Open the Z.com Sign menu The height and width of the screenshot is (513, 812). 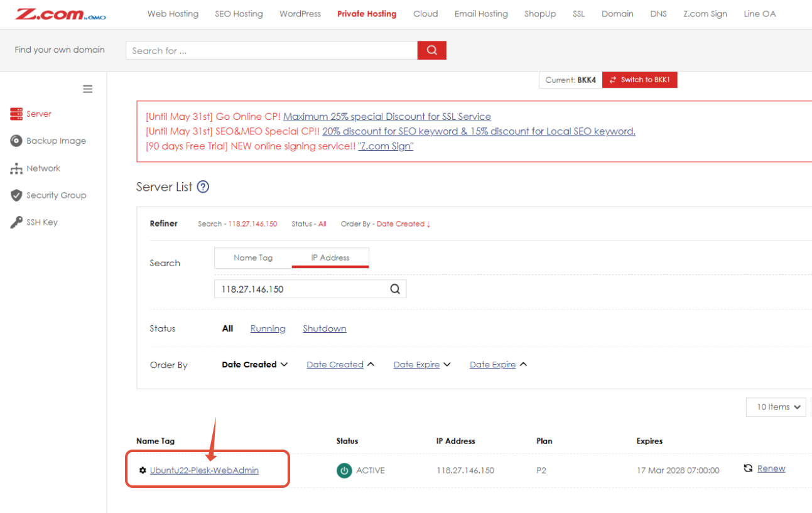[x=705, y=14]
